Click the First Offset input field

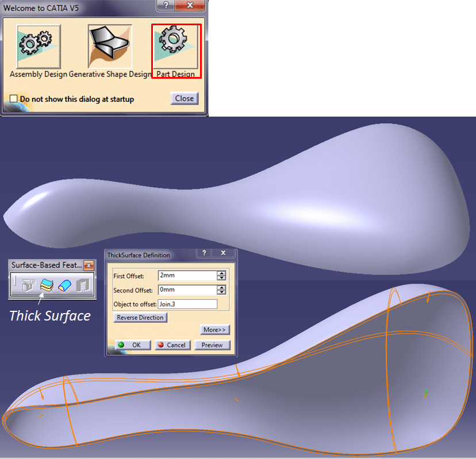187,276
